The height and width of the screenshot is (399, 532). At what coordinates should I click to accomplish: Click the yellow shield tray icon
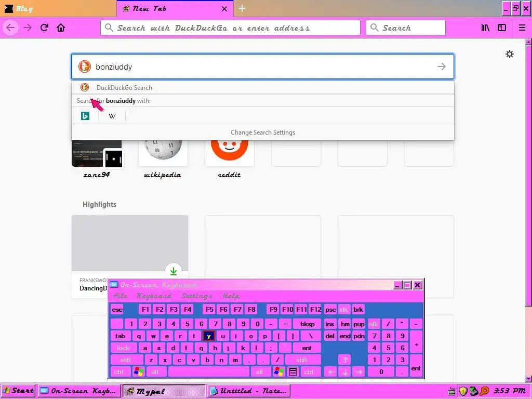click(x=463, y=391)
